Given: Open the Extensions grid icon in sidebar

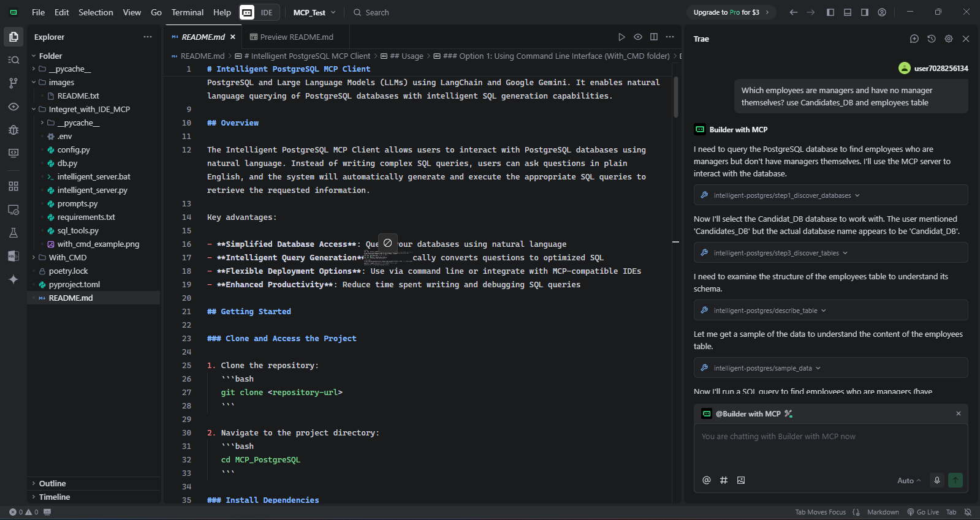Looking at the screenshot, I should click(13, 186).
